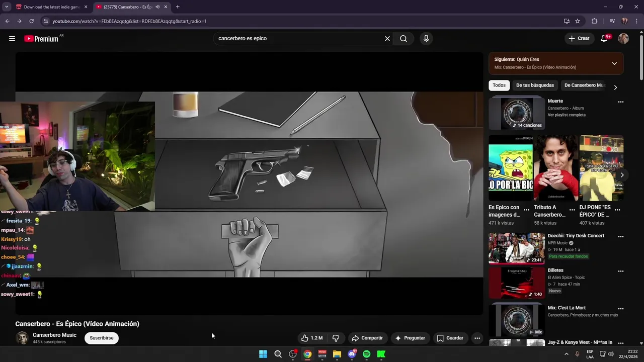Install app icon in address bar
Screen dimensions: 644x362
[x=567, y=21]
